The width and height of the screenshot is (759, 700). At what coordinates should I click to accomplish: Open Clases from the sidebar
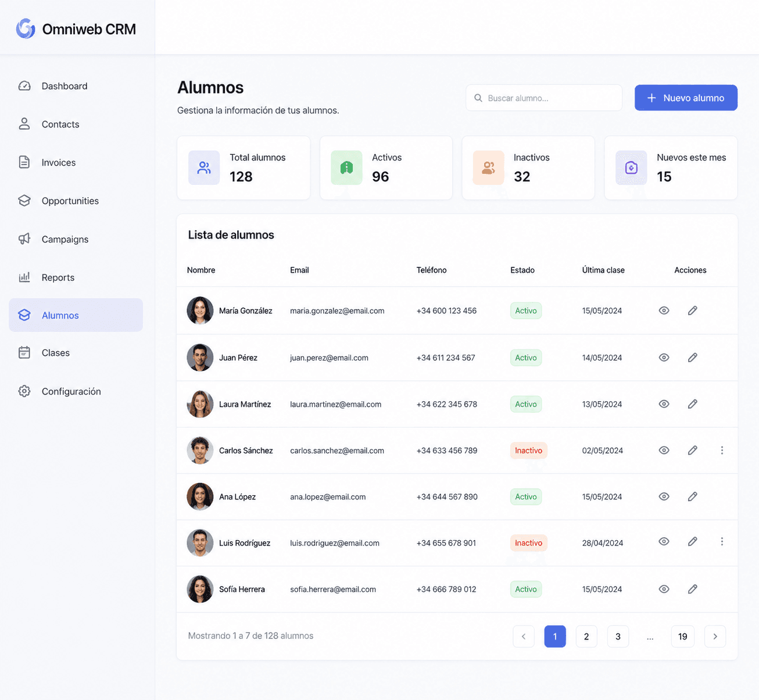pos(76,353)
